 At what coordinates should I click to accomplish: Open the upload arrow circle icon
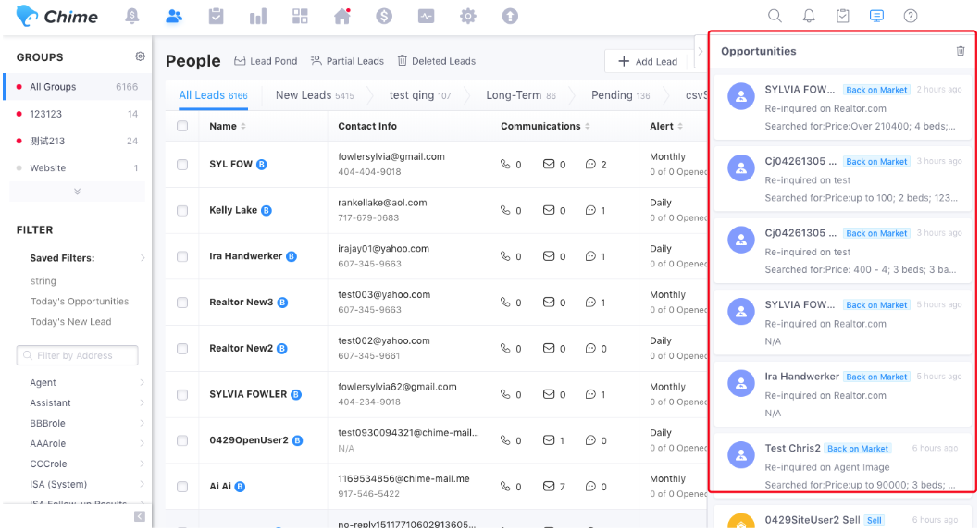pyautogui.click(x=510, y=17)
